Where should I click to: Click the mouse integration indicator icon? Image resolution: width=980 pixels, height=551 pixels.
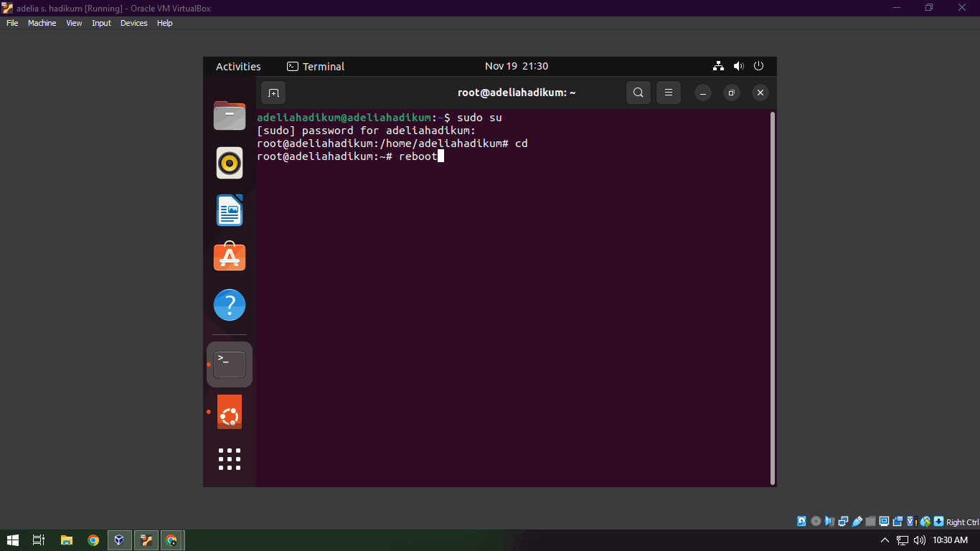[925, 522]
